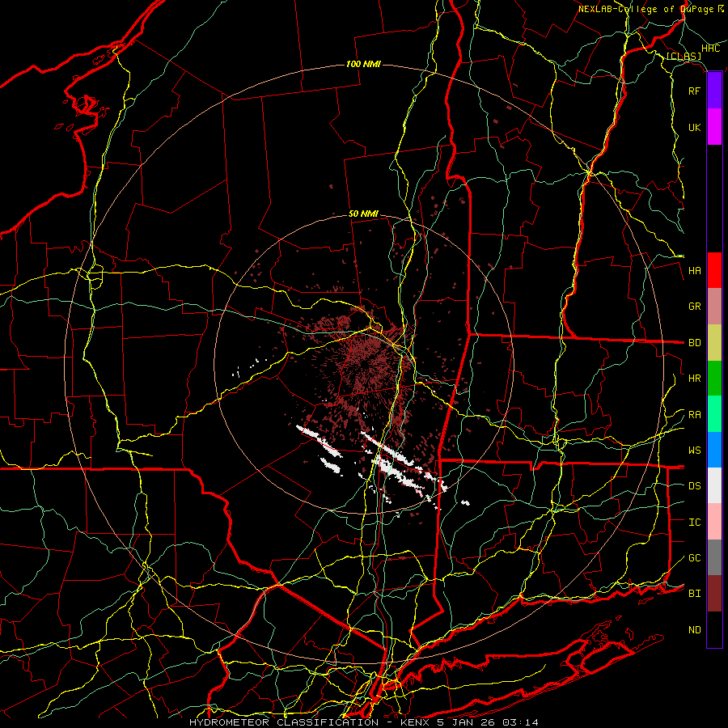Click the "BI" legend label
Viewport: 728px width, 728px height.
click(x=694, y=594)
